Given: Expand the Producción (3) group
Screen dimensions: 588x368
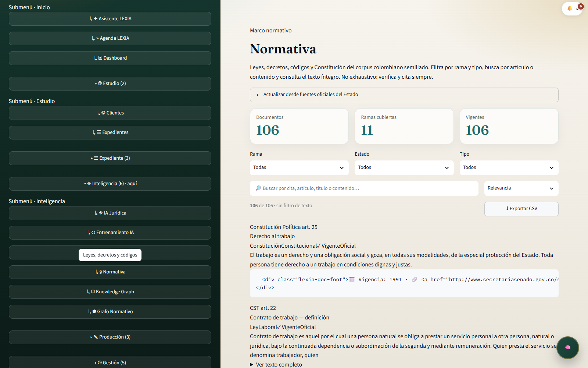Looking at the screenshot, I should (x=110, y=337).
